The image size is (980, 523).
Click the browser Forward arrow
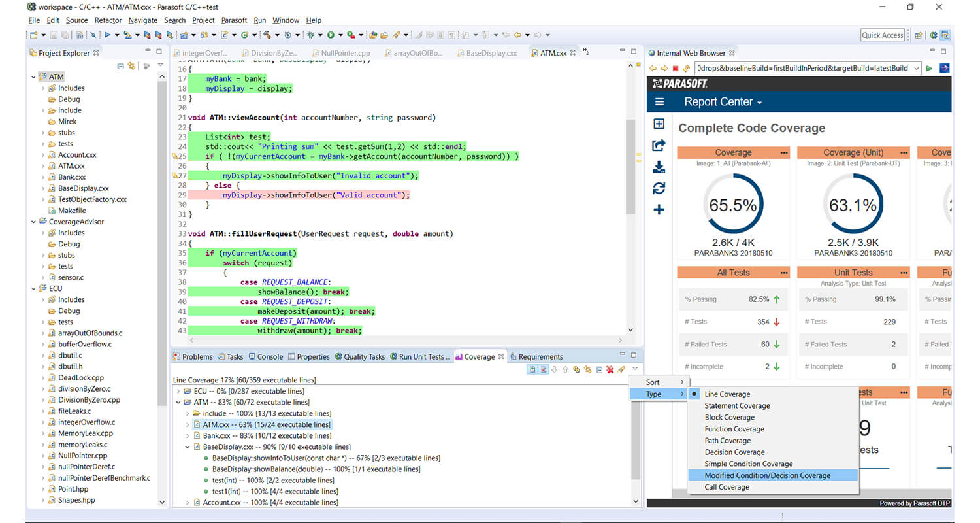coord(664,68)
